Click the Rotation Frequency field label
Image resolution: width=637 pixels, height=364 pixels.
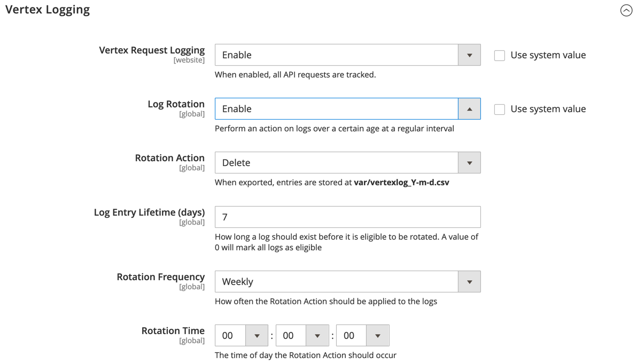tap(160, 277)
